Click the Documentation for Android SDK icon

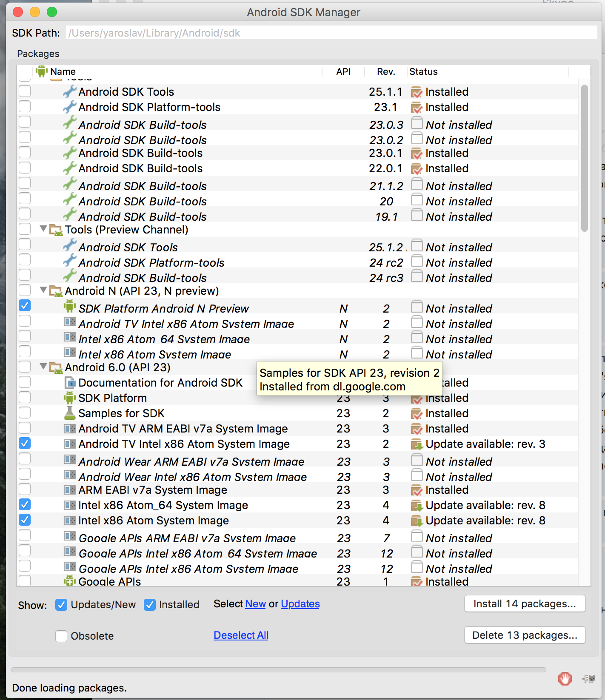(x=69, y=383)
